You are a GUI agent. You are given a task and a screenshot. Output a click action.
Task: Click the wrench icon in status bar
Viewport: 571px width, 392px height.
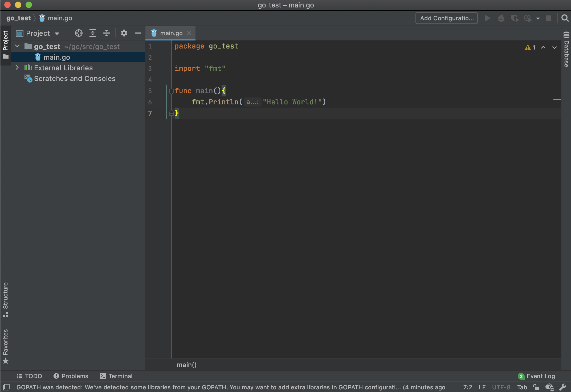[x=562, y=387]
